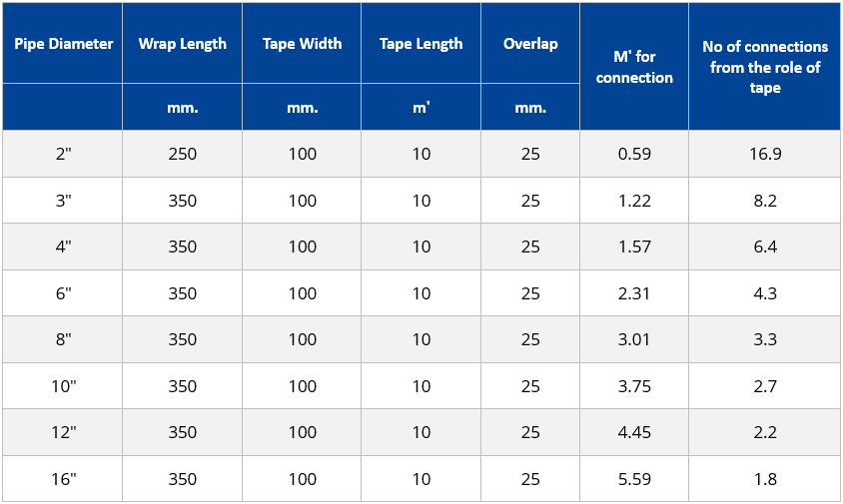
Task: Click the Overlap column header
Action: (530, 44)
